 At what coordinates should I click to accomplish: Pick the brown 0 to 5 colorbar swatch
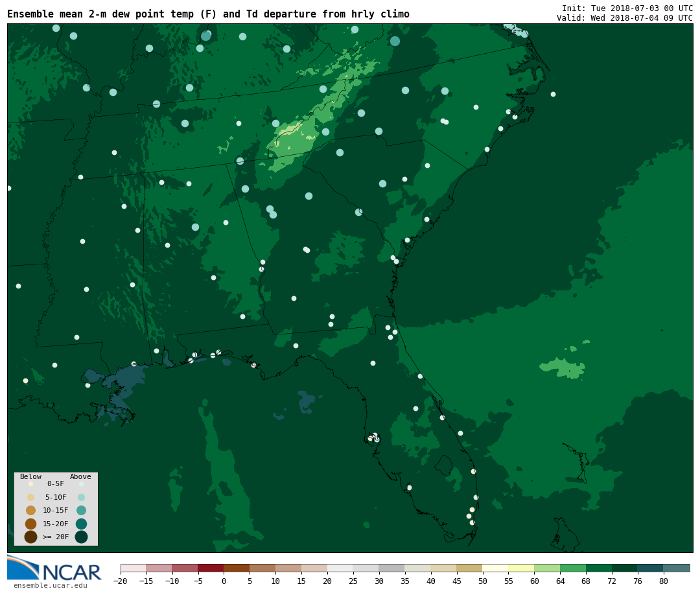point(237,568)
